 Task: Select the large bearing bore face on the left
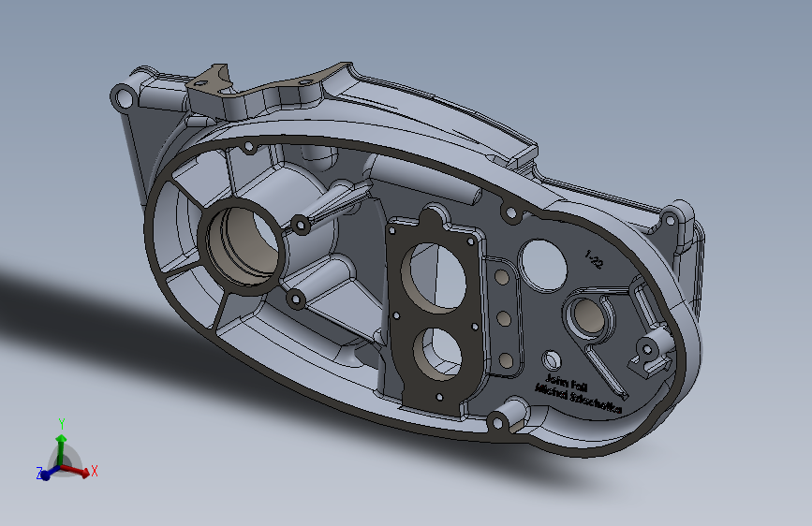coord(242,246)
